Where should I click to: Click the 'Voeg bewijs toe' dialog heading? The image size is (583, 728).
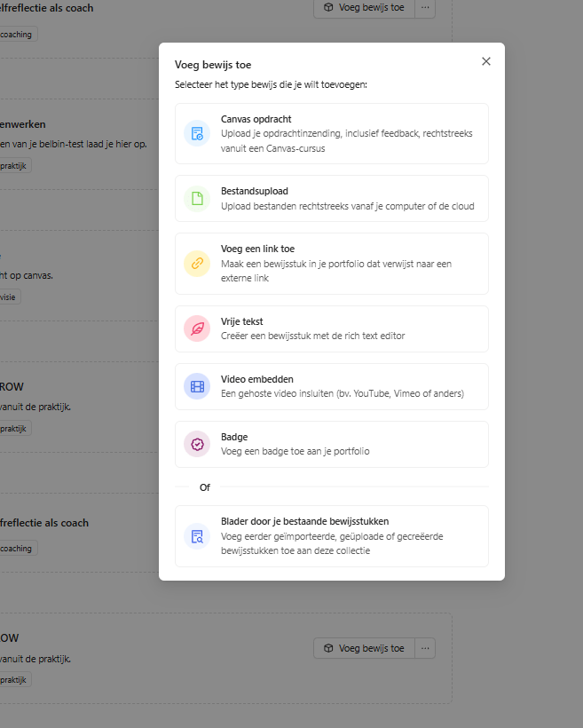point(213,65)
